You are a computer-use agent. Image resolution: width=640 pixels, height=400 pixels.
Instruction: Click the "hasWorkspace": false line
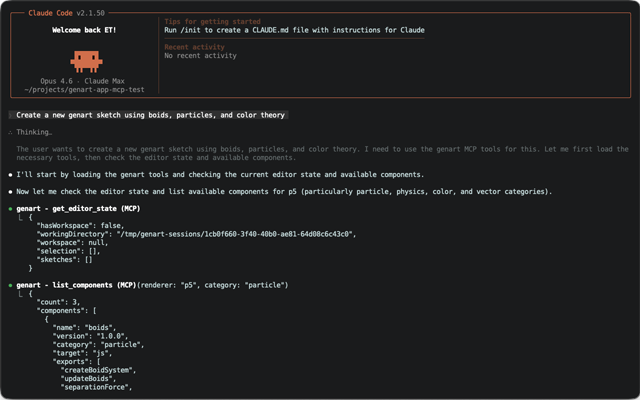80,226
